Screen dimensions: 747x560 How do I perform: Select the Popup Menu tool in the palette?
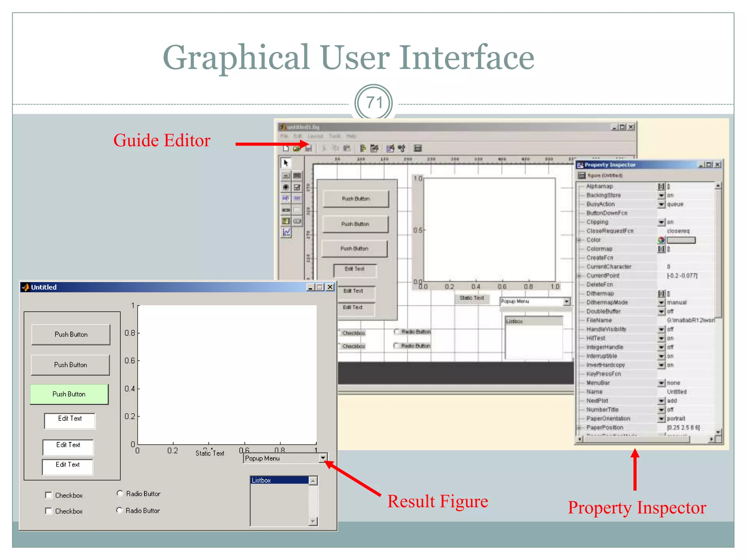point(297,221)
